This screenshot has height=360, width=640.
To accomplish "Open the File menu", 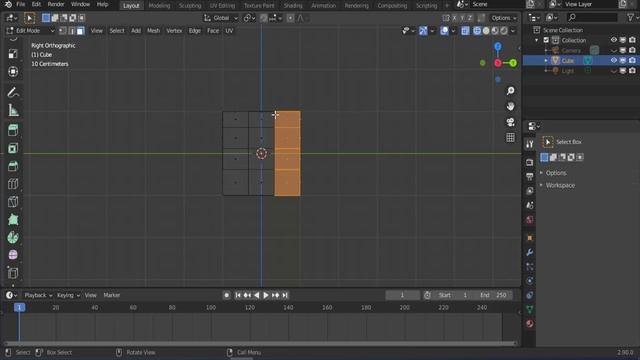I will (x=21, y=4).
